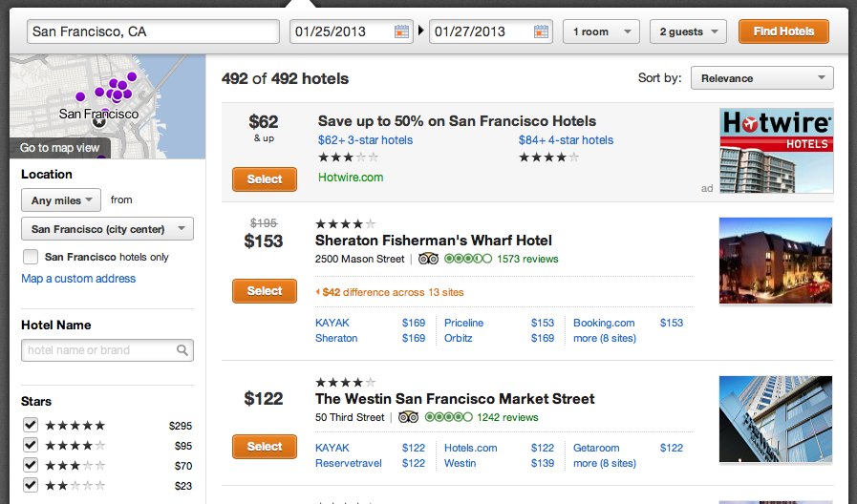
Task: Open the Sort by Relevance dropdown
Action: click(761, 78)
